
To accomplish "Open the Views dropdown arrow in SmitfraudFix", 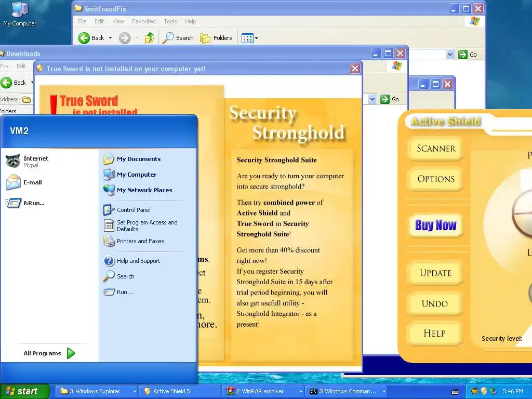I will tap(256, 38).
